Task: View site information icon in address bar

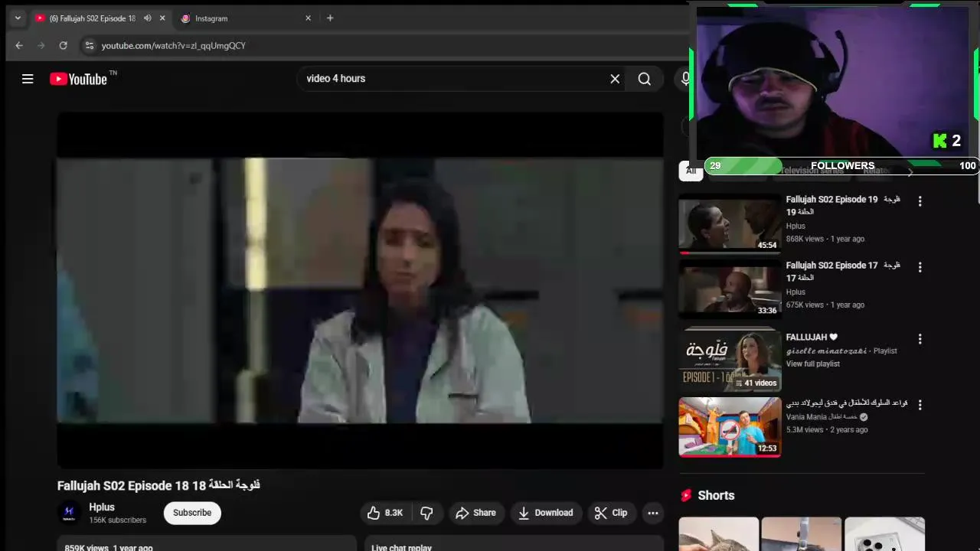Action: tap(89, 46)
